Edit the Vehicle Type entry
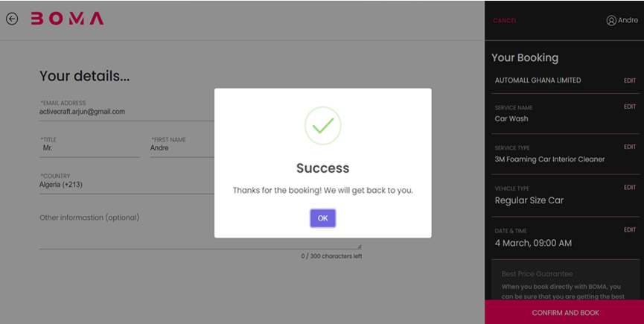The image size is (644, 324). coord(630,188)
